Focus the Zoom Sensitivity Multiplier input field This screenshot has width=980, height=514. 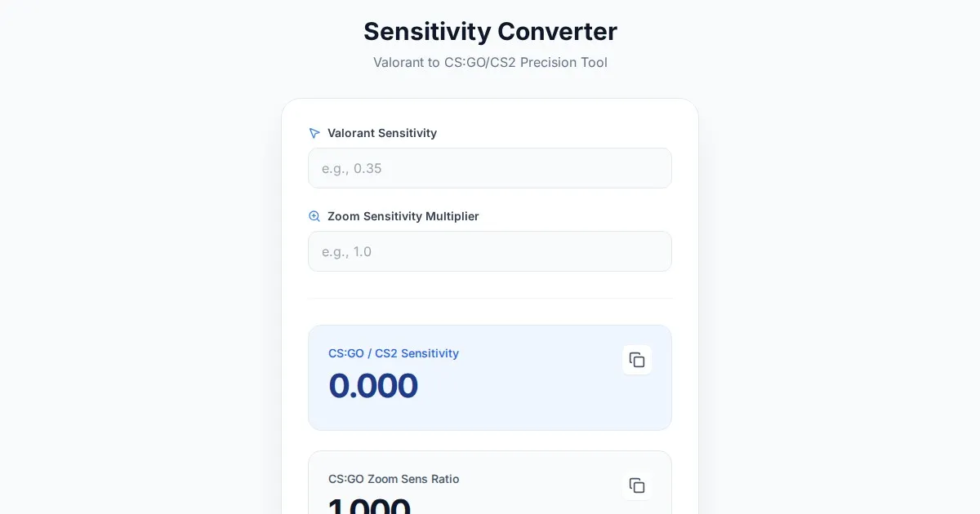pyautogui.click(x=490, y=251)
